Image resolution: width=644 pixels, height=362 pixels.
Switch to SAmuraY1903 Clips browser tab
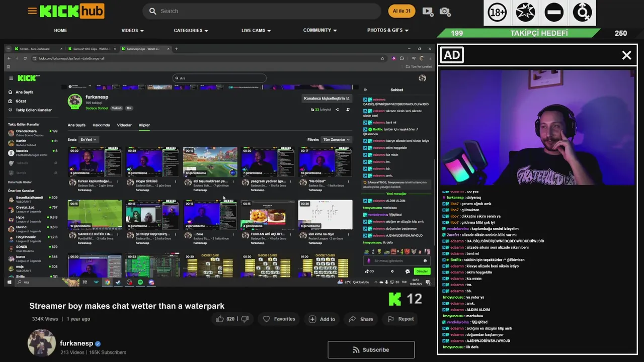92,49
